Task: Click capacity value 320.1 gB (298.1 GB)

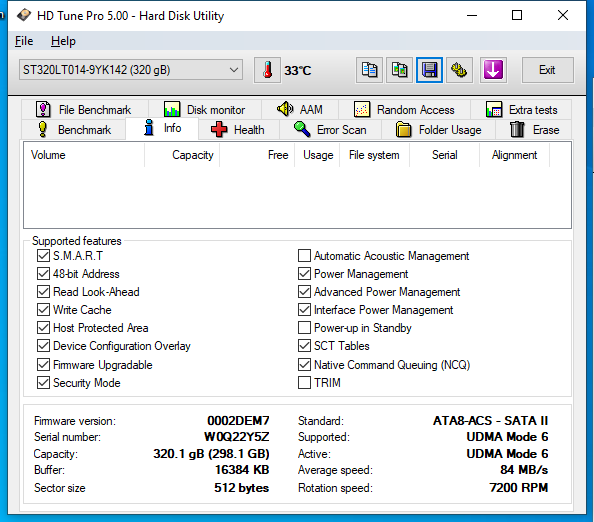Action: [x=211, y=454]
